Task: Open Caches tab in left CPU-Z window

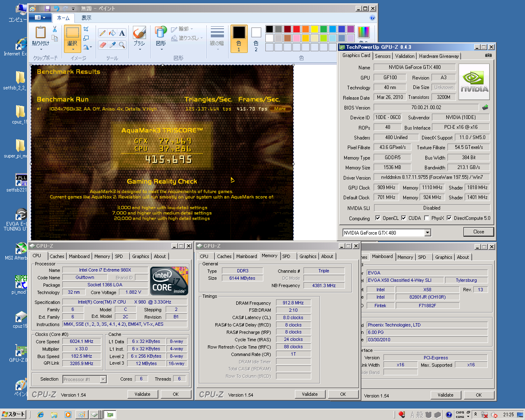Action: click(x=57, y=256)
